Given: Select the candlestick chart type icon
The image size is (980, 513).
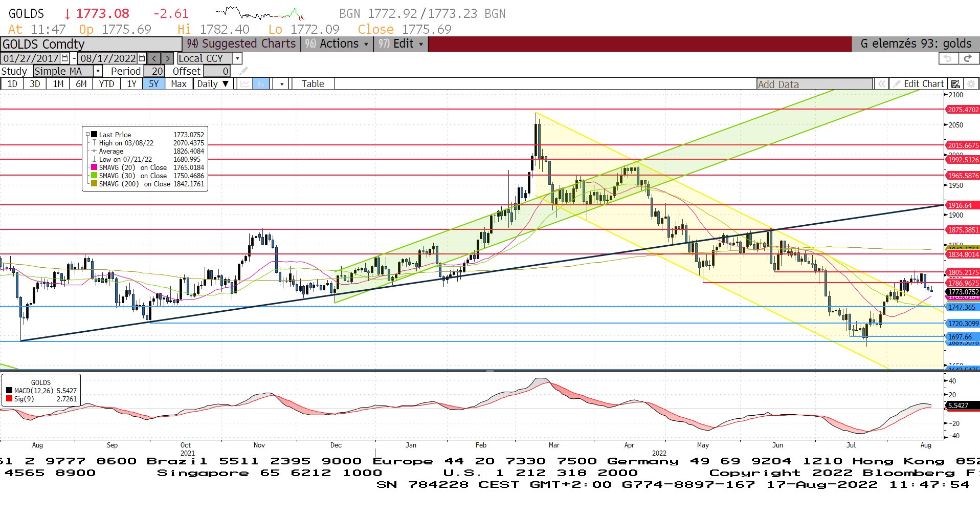Looking at the screenshot, I should 261,83.
